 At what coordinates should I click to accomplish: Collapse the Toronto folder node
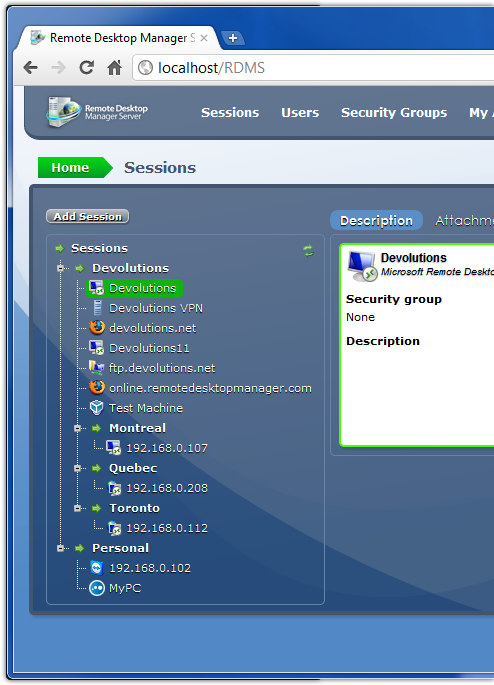77,508
